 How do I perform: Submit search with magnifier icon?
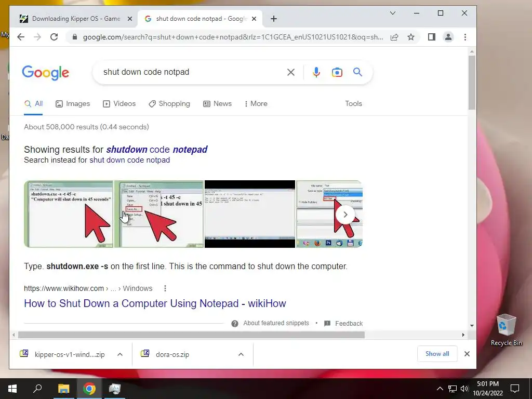(x=357, y=72)
